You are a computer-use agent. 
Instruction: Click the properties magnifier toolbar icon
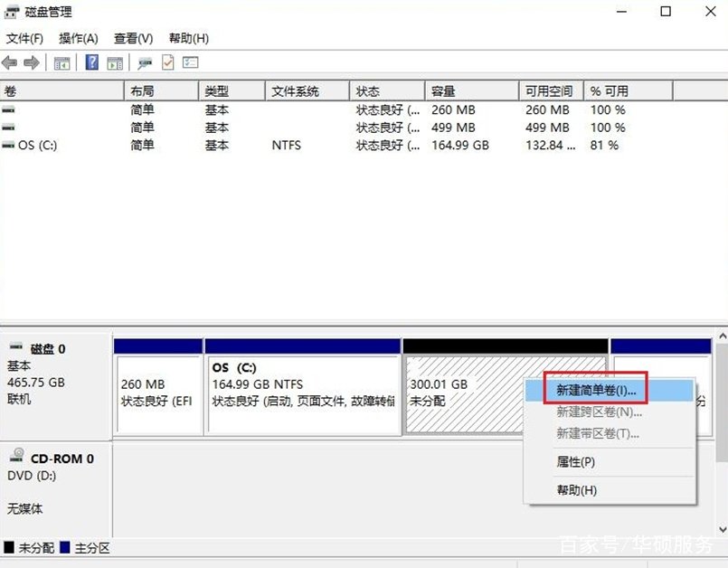click(x=143, y=62)
